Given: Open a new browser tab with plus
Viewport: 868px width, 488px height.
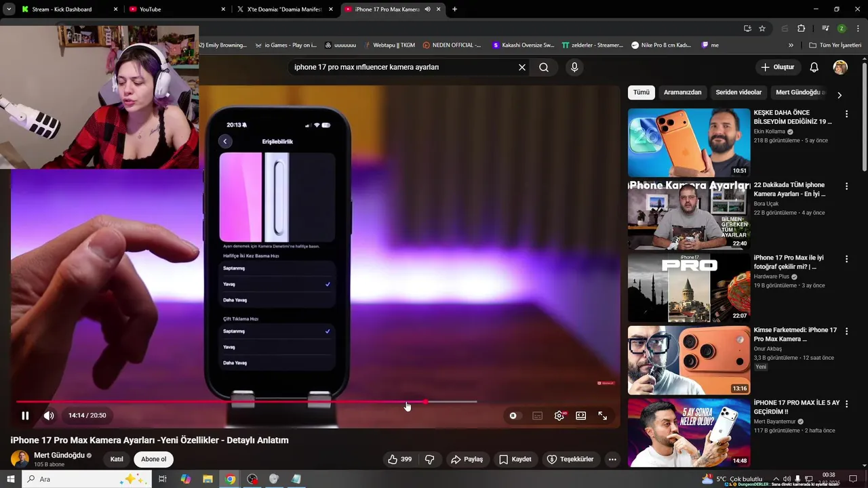Looking at the screenshot, I should point(454,9).
